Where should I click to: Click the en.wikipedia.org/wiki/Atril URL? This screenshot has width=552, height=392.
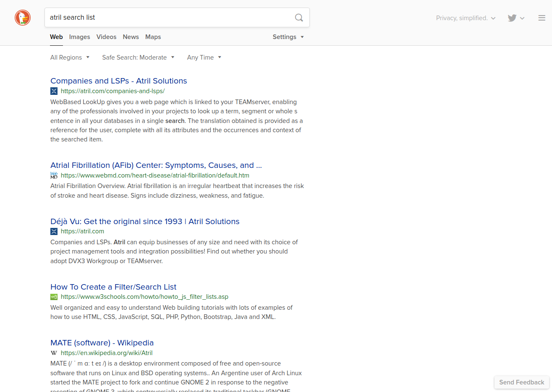click(x=107, y=353)
